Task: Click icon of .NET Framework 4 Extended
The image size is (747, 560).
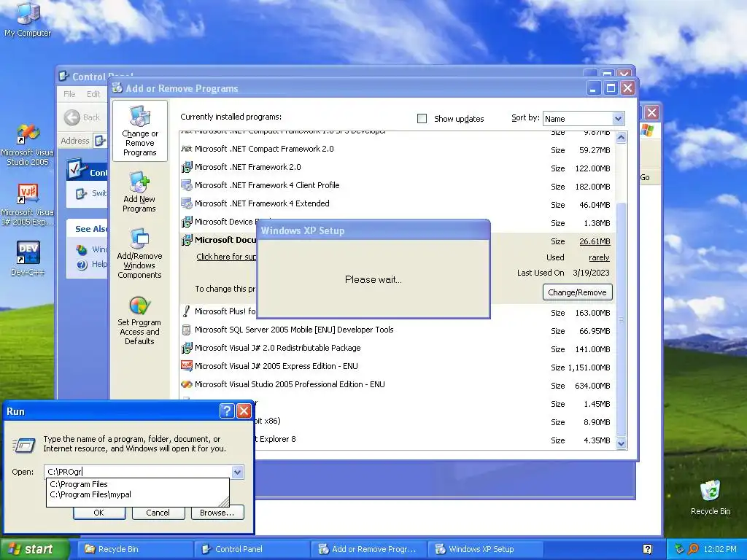Action: coord(186,203)
